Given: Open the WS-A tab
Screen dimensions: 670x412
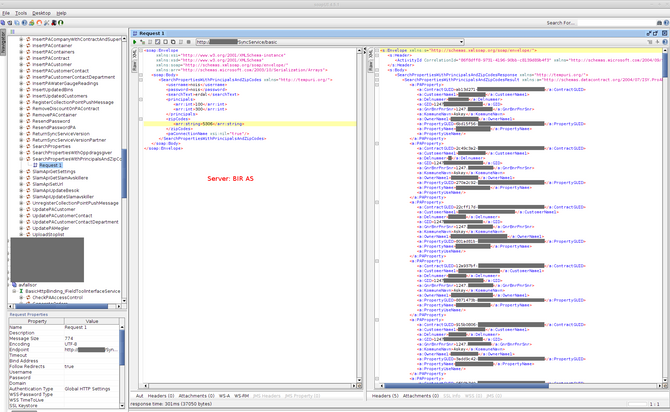Looking at the screenshot, I should tap(224, 396).
